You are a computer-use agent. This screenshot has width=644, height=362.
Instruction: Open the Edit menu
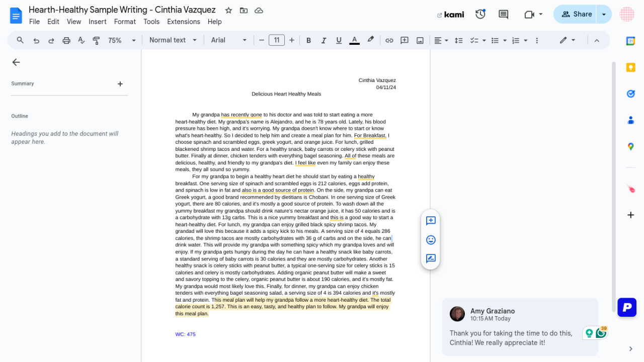[53, 22]
